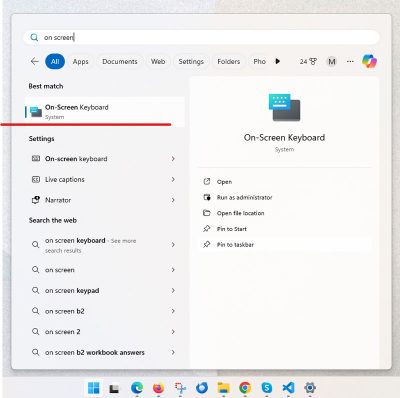Switch to the partially shown Pho filter tab

(x=259, y=61)
